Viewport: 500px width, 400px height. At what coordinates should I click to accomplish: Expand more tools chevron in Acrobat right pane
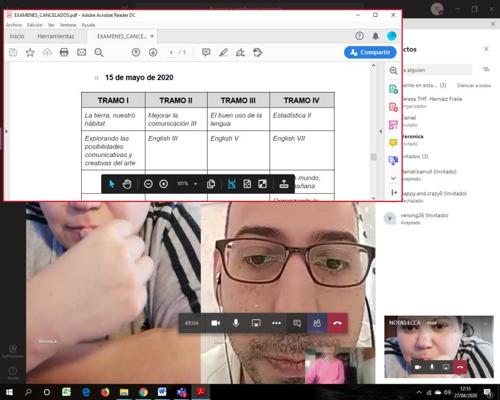pyautogui.click(x=393, y=178)
